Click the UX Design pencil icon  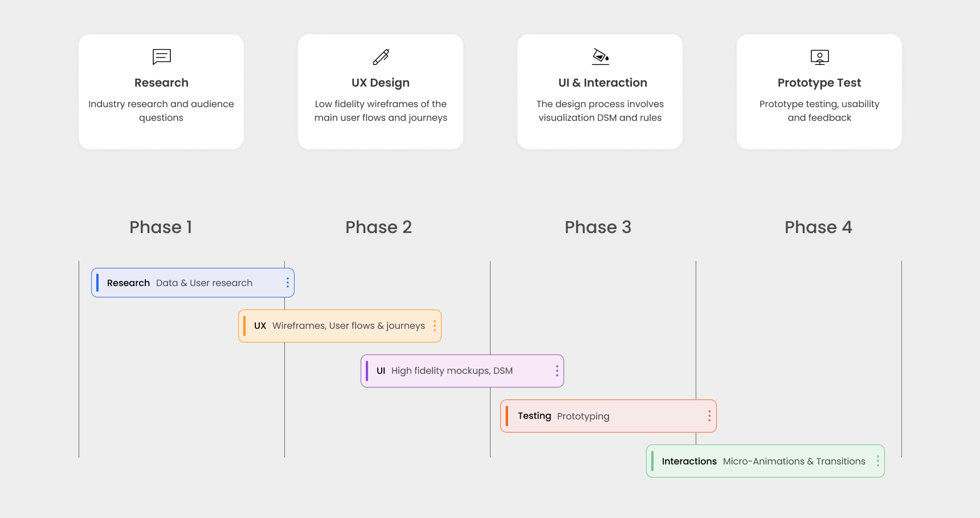(381, 56)
